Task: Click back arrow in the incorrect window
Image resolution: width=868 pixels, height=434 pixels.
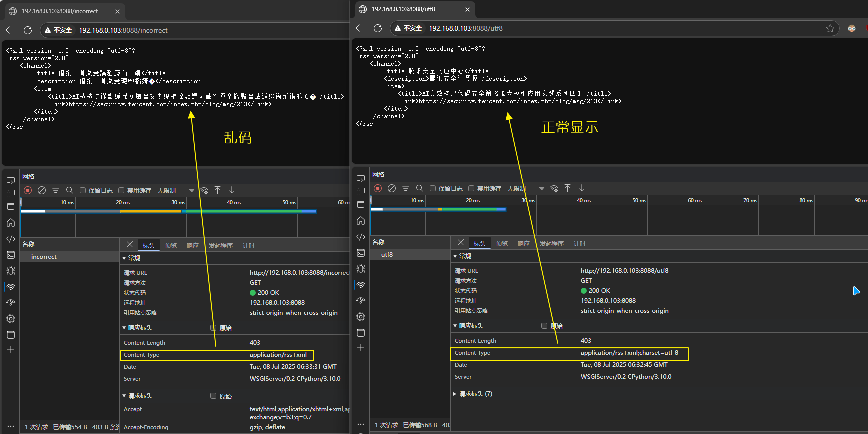Action: [x=10, y=30]
